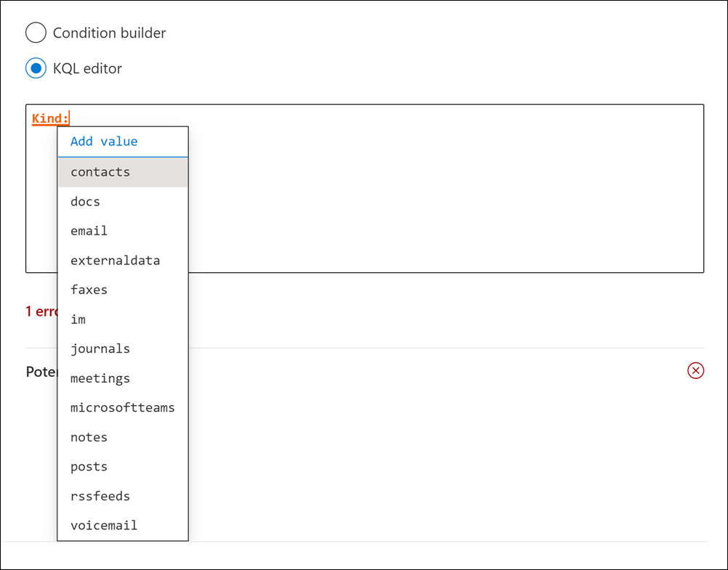Choose microsoftteams from the value list
Image resolution: width=728 pixels, height=570 pixels.
[x=122, y=407]
